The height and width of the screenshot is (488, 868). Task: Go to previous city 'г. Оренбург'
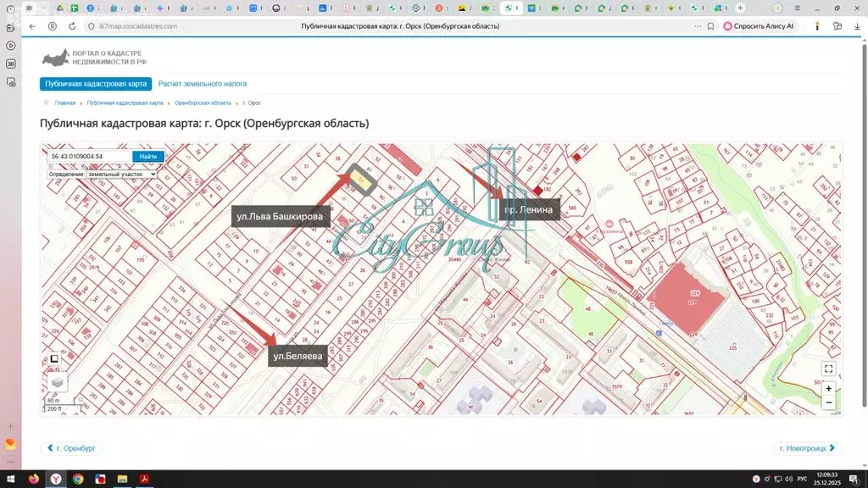[71, 448]
